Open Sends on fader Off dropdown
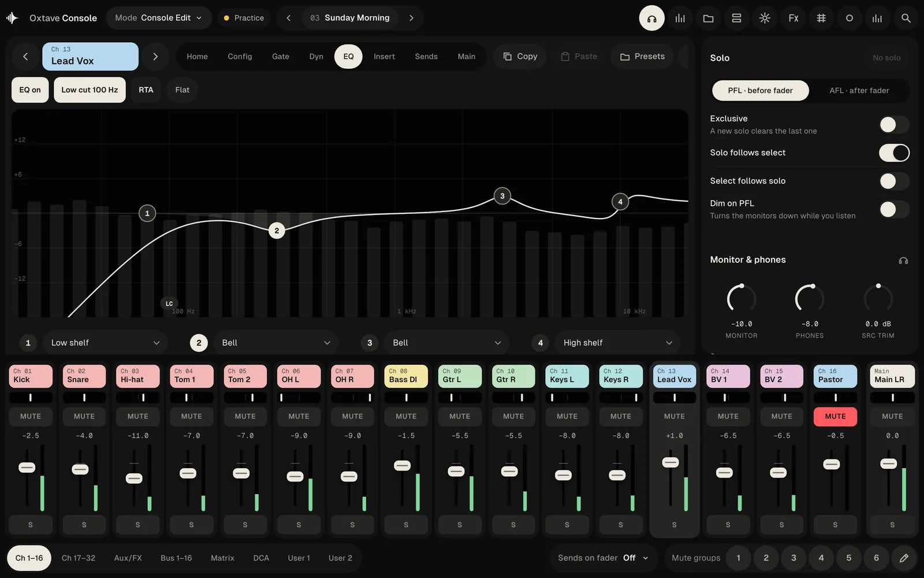This screenshot has height=578, width=924. point(603,558)
